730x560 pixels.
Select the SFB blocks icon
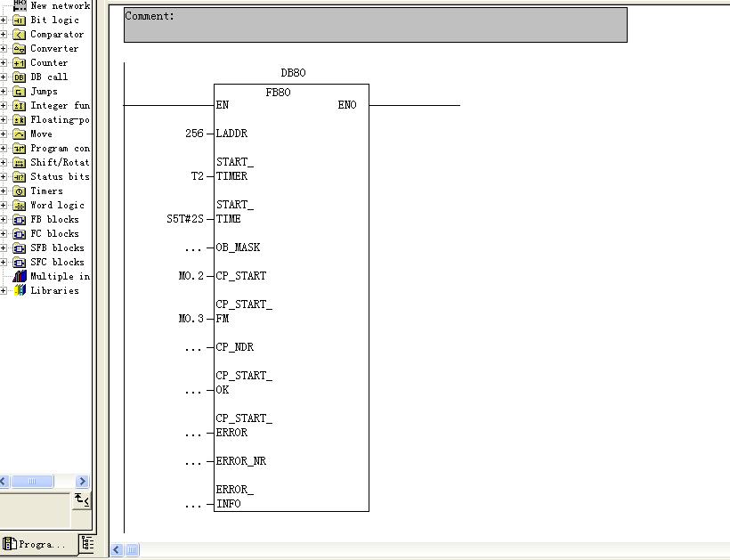click(x=19, y=248)
